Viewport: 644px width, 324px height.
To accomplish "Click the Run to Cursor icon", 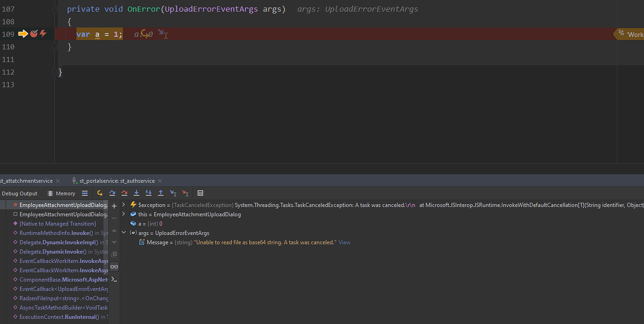I will pos(173,193).
